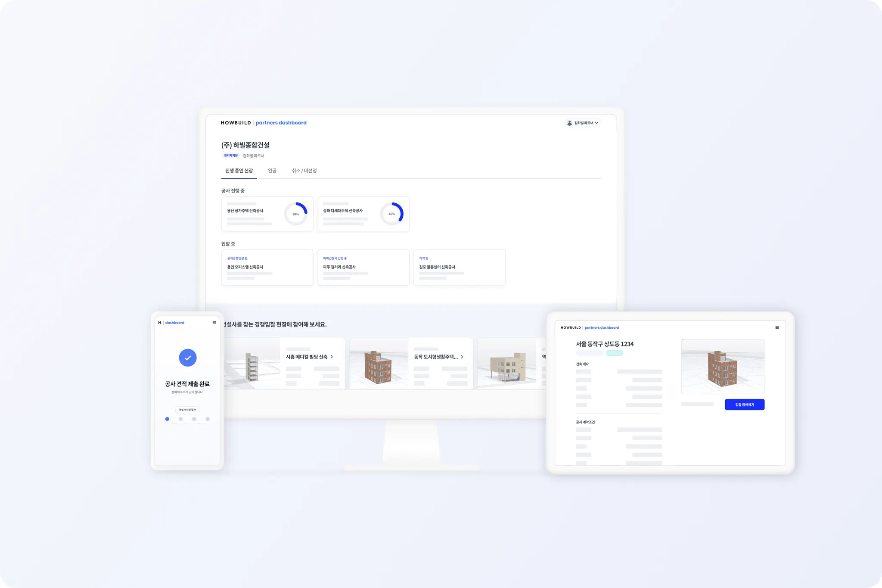Image resolution: width=882 pixels, height=588 pixels.
Task: Open the 용인 오피스텔 신축공사 bid card
Action: point(267,268)
